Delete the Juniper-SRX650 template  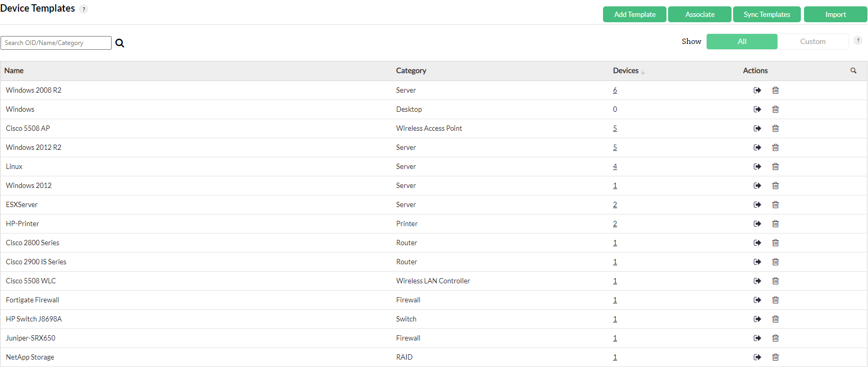(775, 338)
